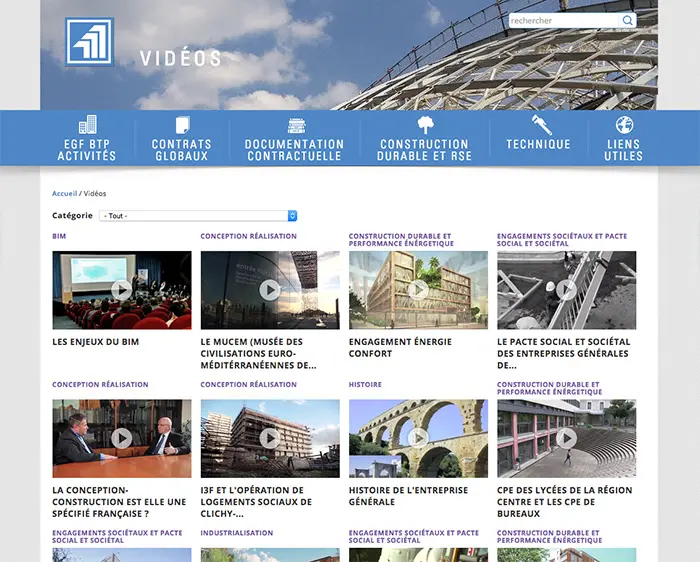Open the Le MuCEM video title link
Viewport: 700px width, 562px height.
(x=258, y=354)
